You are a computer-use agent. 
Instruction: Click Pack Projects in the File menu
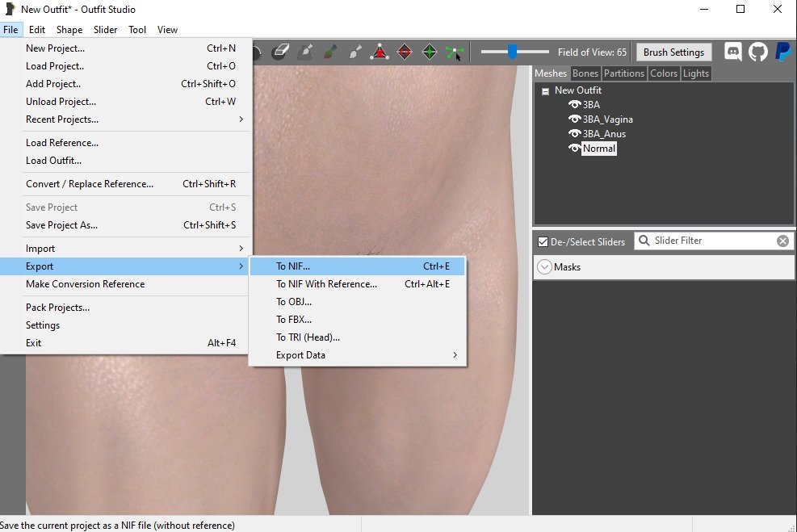[x=57, y=308]
